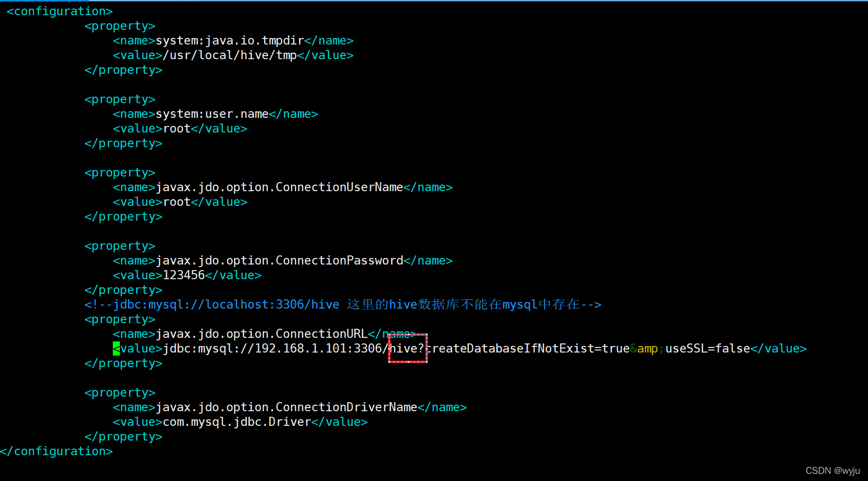Select the ConnectionDriverName property name
The width and height of the screenshot is (868, 481).
click(287, 407)
